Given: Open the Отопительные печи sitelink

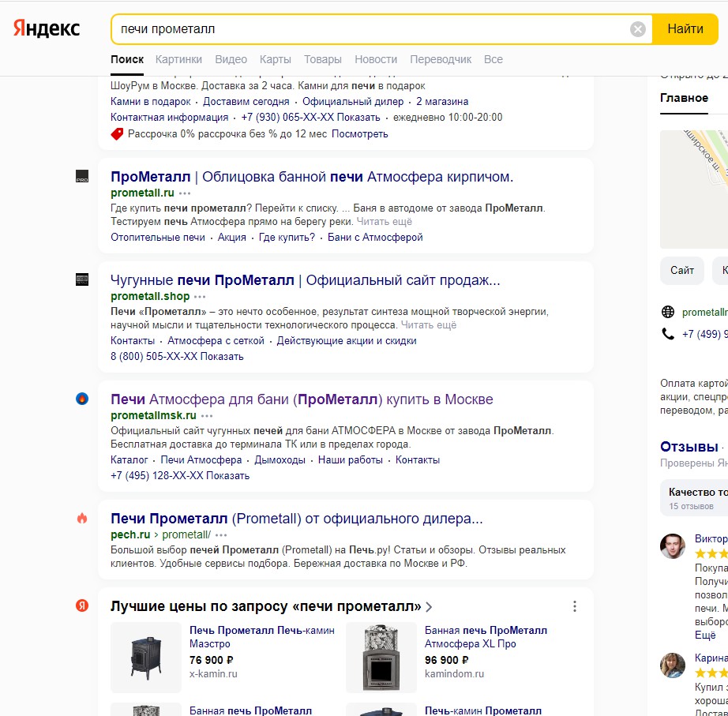Looking at the screenshot, I should point(157,238).
